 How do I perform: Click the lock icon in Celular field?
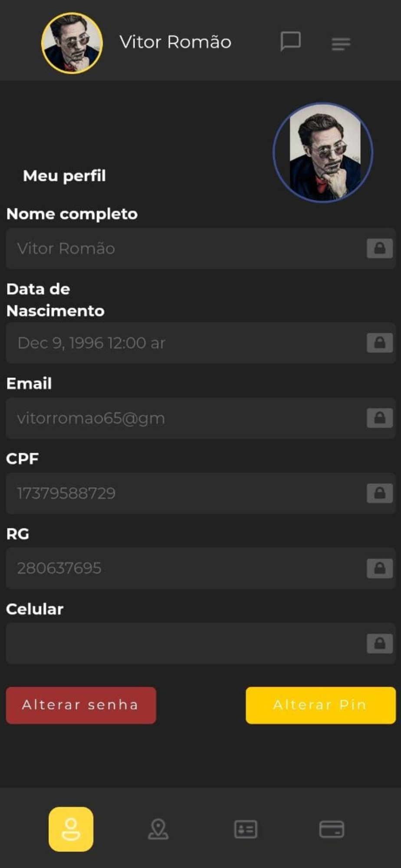pyautogui.click(x=380, y=643)
